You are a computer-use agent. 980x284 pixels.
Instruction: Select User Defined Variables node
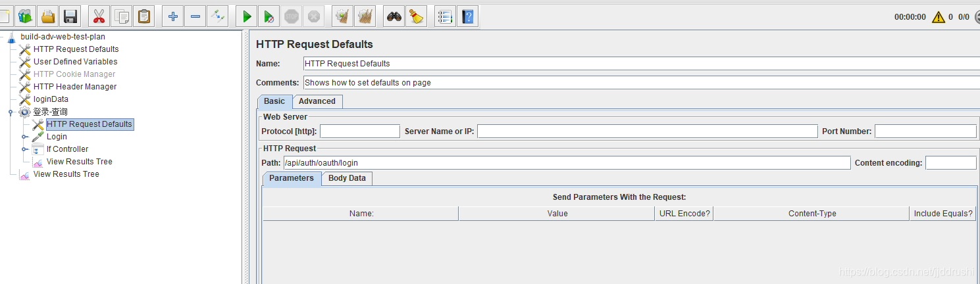(x=76, y=62)
